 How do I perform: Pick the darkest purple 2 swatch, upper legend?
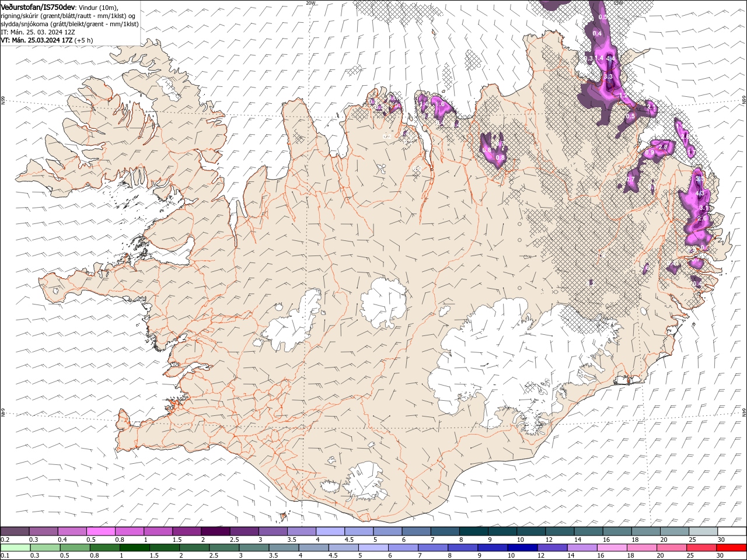click(215, 531)
